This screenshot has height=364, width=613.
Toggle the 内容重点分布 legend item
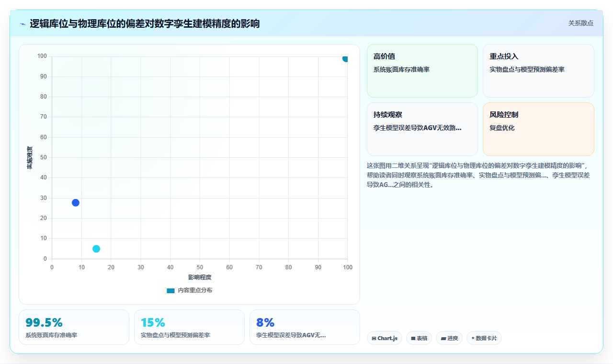click(189, 290)
